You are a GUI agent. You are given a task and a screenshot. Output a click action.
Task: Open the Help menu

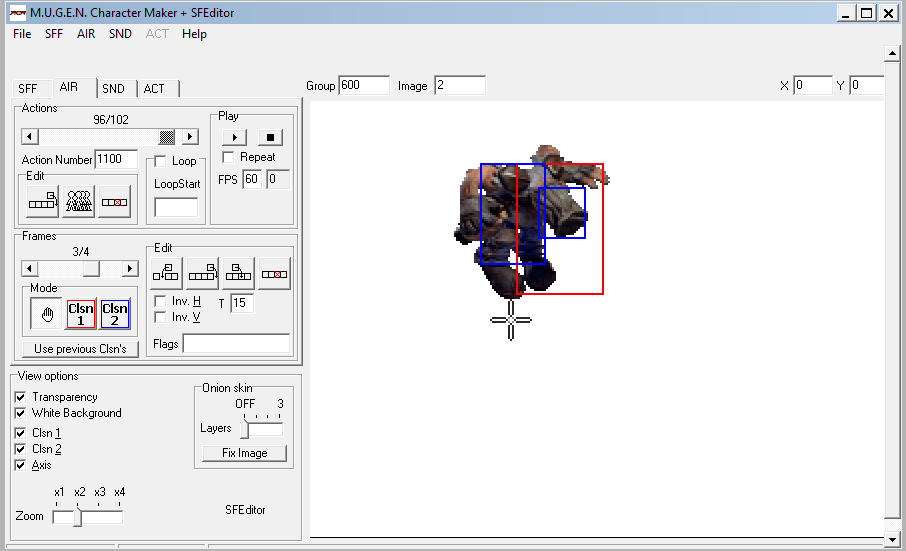[x=194, y=34]
